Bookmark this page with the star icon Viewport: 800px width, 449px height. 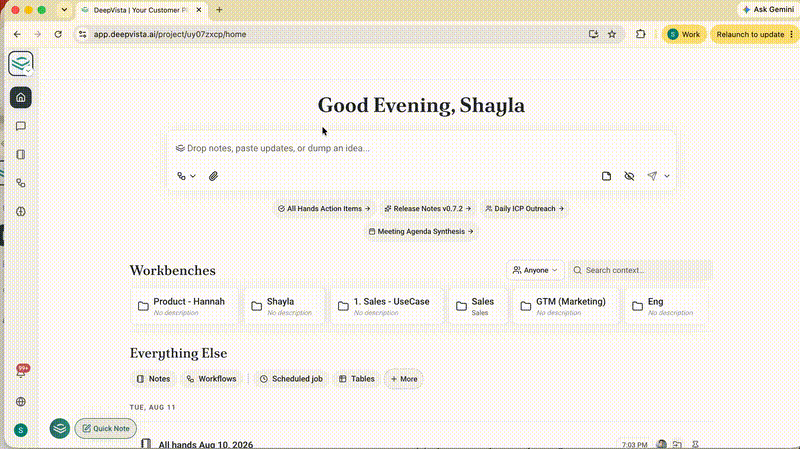coord(612,34)
